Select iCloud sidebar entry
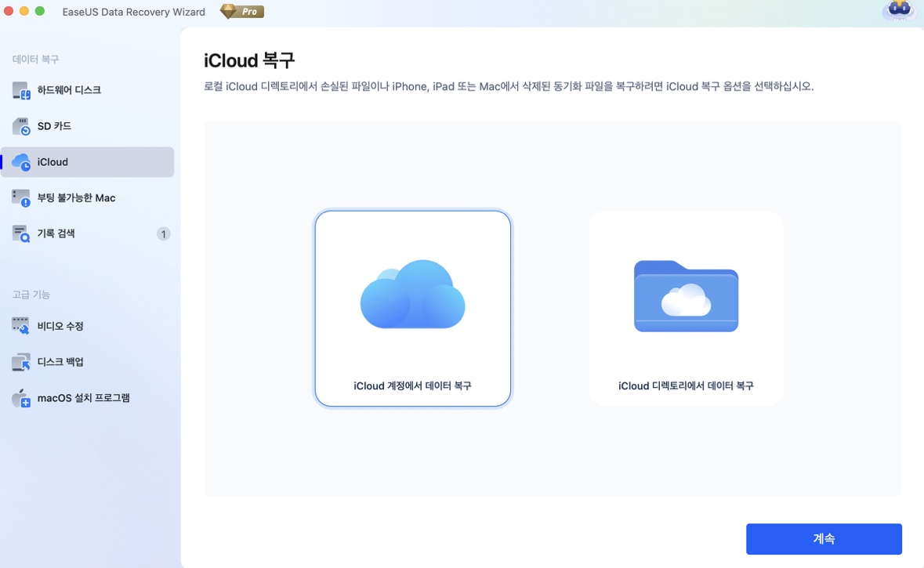Viewport: 924px width, 568px height. tap(87, 162)
